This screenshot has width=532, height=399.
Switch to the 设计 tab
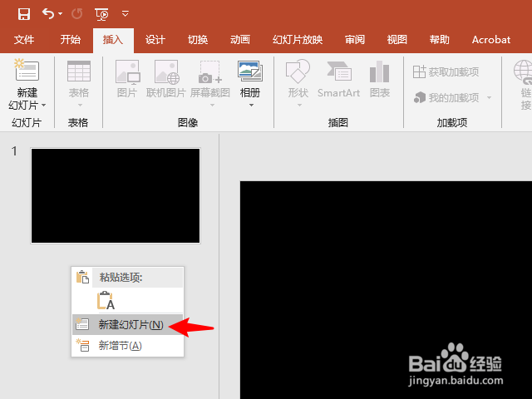coord(155,40)
